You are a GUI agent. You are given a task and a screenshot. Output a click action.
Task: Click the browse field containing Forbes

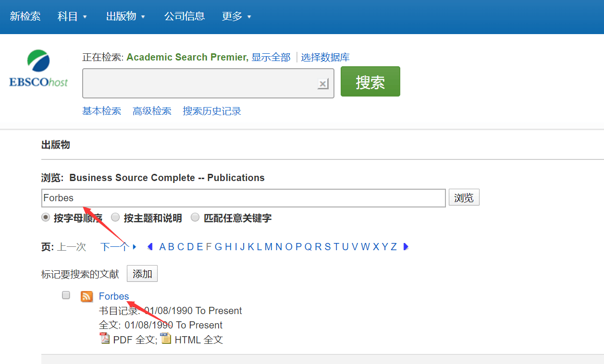[244, 198]
